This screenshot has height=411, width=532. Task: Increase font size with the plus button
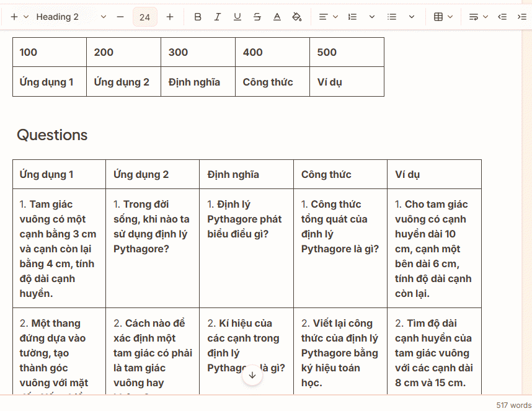click(170, 17)
